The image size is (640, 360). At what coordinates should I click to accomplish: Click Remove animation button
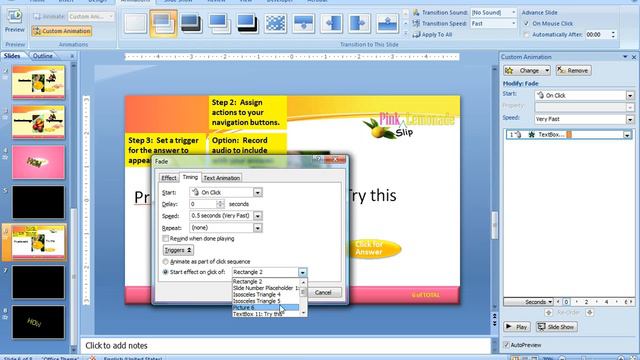click(x=573, y=71)
